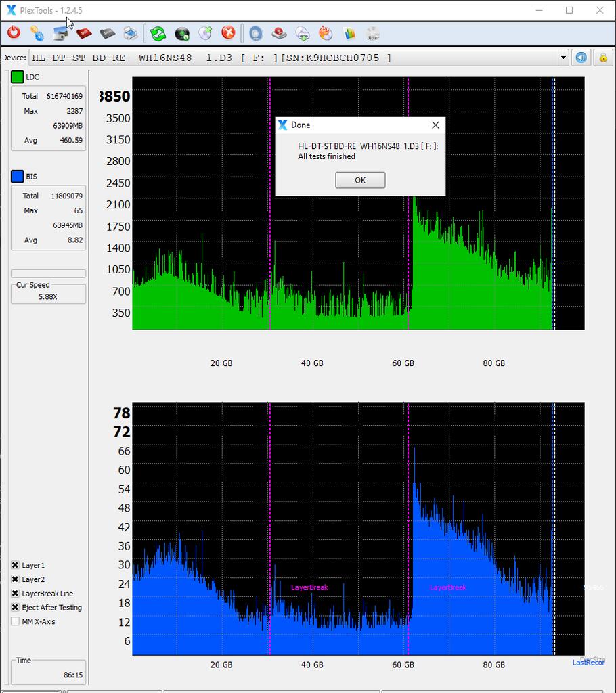Click the red power icon in toolbar
Image resolution: width=616 pixels, height=693 pixels.
[14, 32]
